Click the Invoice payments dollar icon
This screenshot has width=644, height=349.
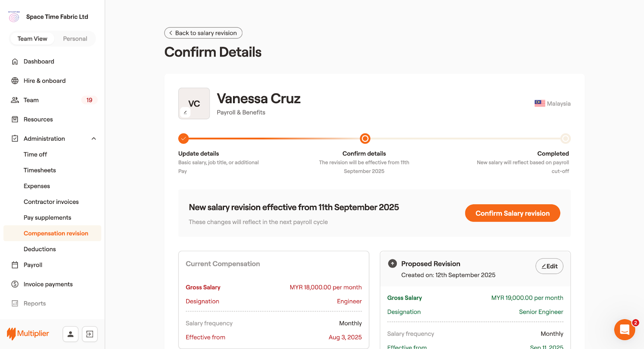[x=15, y=285]
